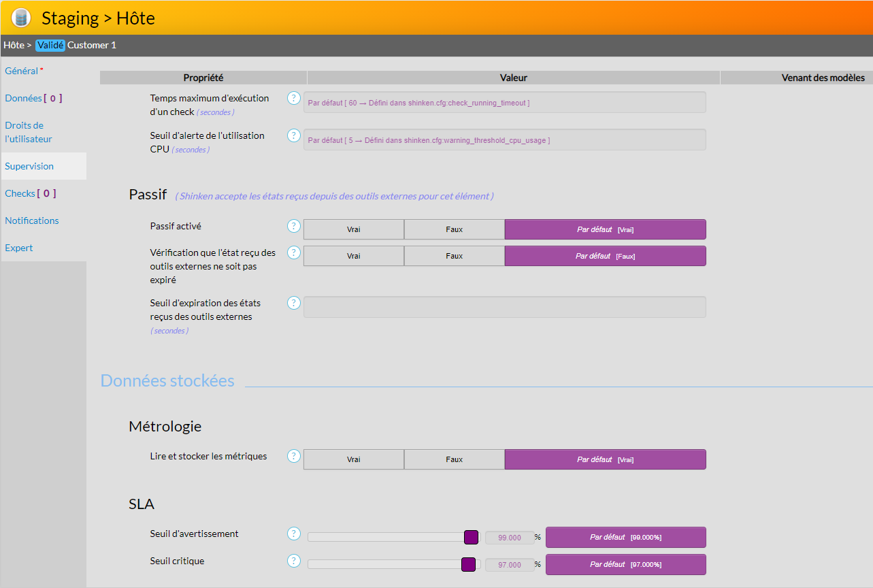Open the Général tab in sidebar
Viewport: 873px width, 588px height.
click(x=22, y=71)
